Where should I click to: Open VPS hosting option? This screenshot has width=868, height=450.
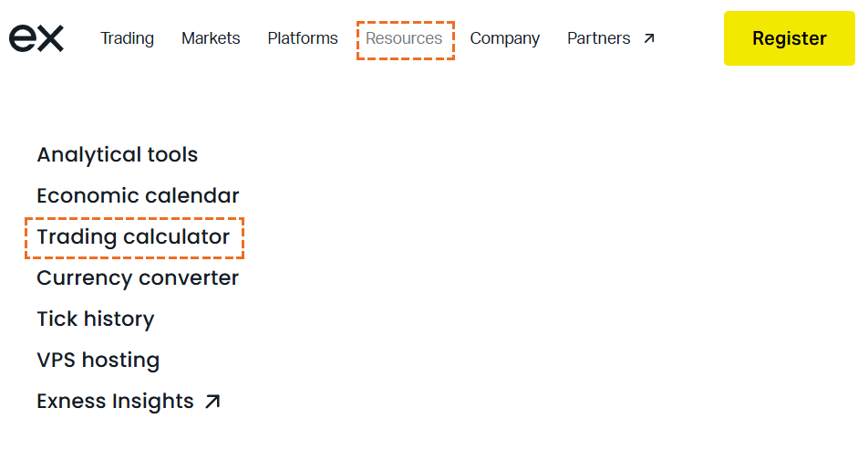[x=98, y=361]
